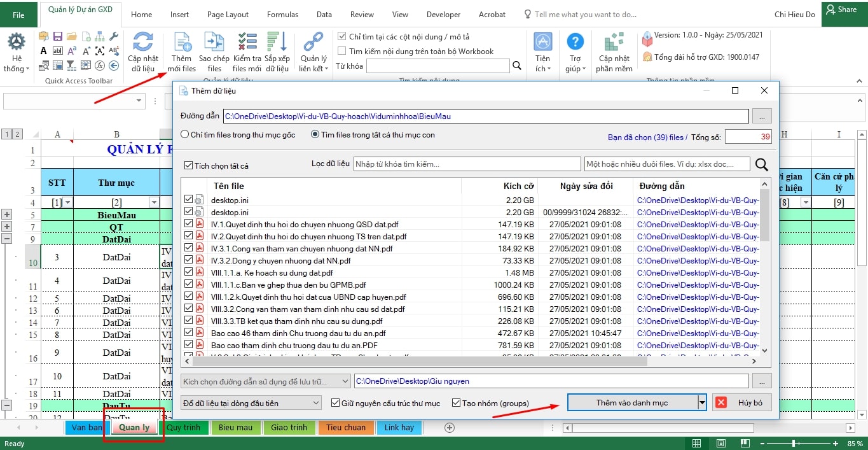This screenshot has height=450, width=868.
Task: Click the Sao chép files icon
Action: (214, 43)
